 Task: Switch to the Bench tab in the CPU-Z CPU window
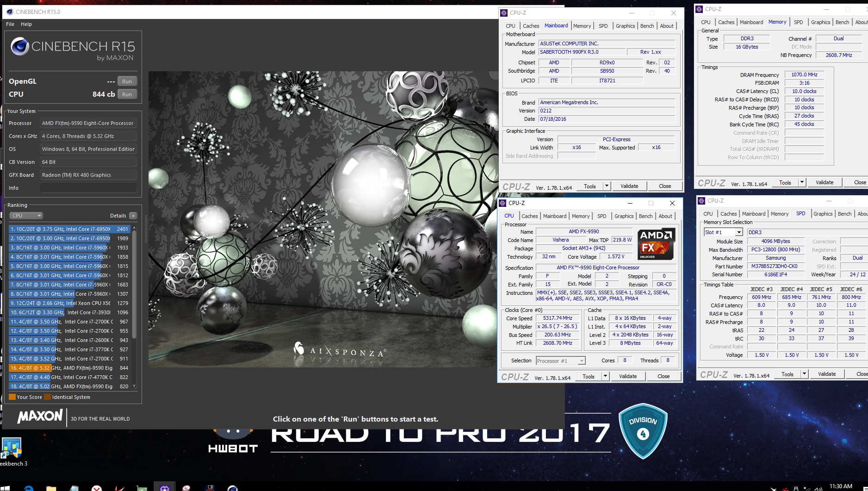click(645, 216)
